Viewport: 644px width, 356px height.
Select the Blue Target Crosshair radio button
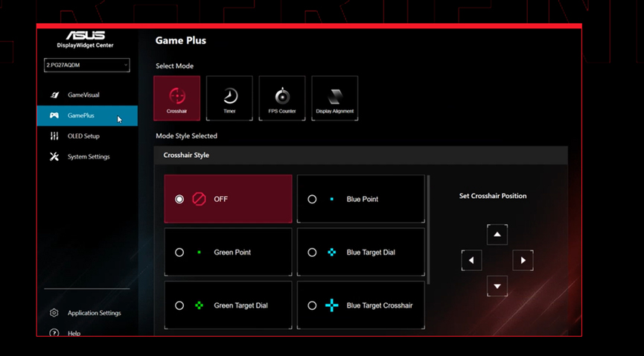pos(312,305)
